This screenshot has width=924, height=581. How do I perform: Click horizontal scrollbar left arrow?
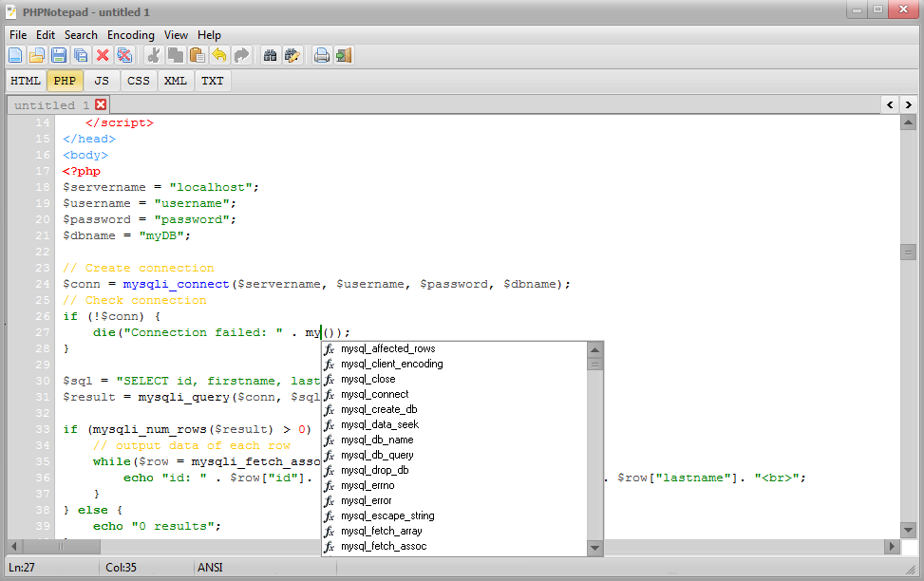pyautogui.click(x=14, y=546)
